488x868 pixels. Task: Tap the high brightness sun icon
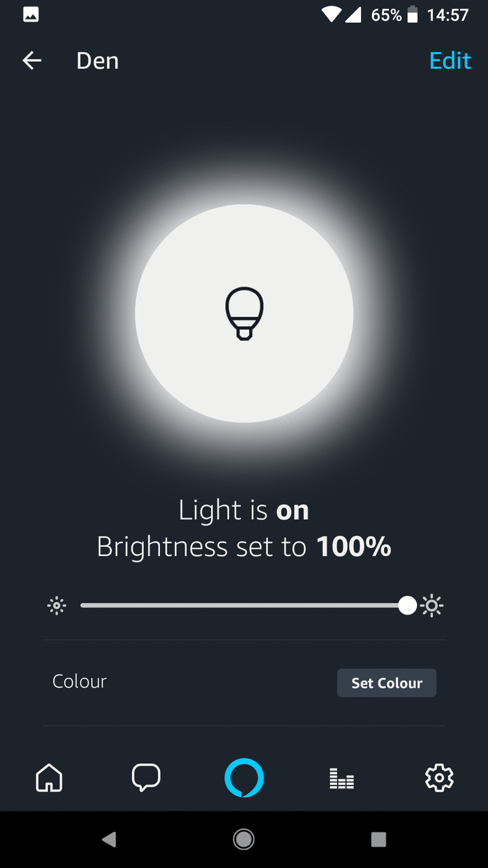[431, 606]
